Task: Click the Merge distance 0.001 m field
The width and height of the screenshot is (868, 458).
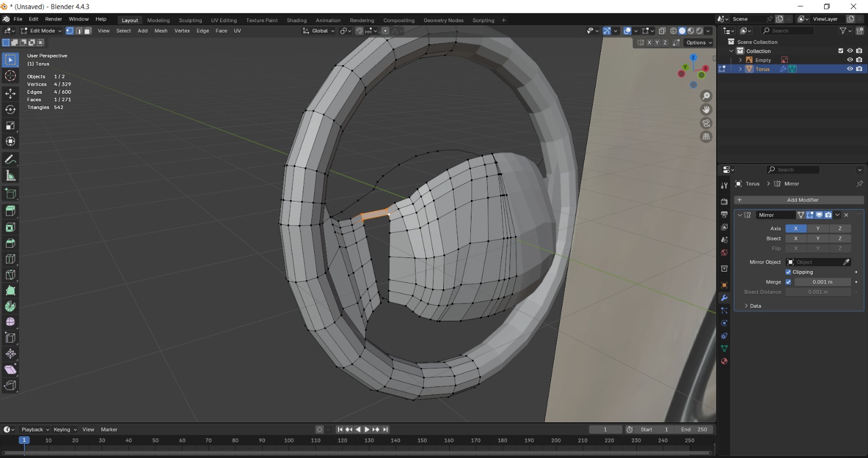Action: 822,282
